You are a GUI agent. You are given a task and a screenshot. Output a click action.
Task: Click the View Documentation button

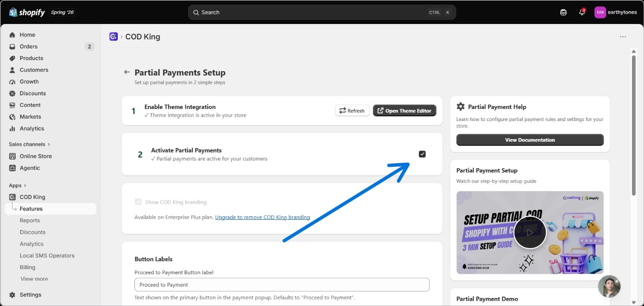click(x=530, y=140)
